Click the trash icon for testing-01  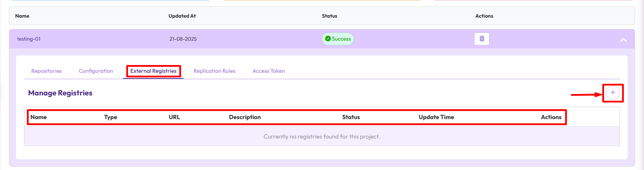482,39
